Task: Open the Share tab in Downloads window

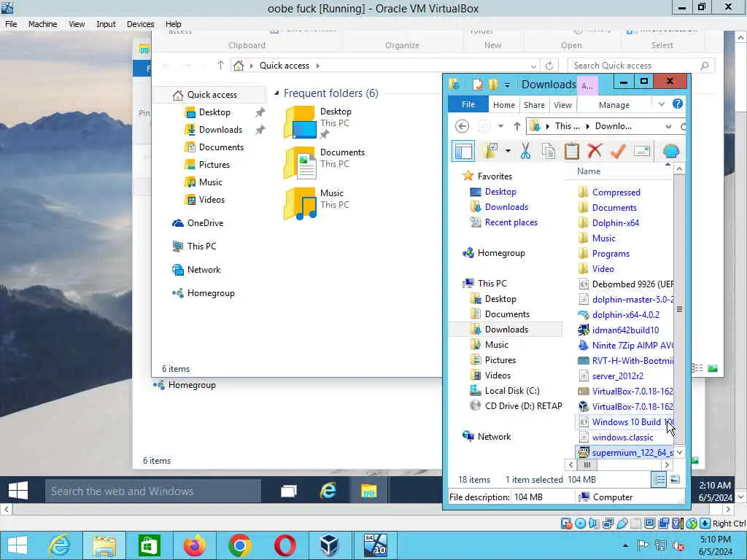Action: [x=534, y=105]
